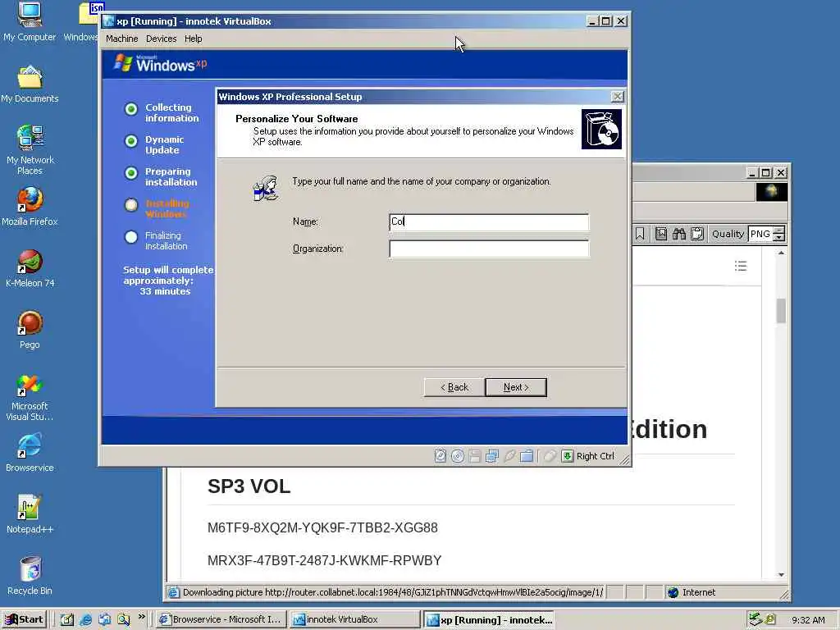Select the Microsoft Visual Studio desktop shortcut
Viewport: 840px width, 630px height.
pyautogui.click(x=30, y=398)
